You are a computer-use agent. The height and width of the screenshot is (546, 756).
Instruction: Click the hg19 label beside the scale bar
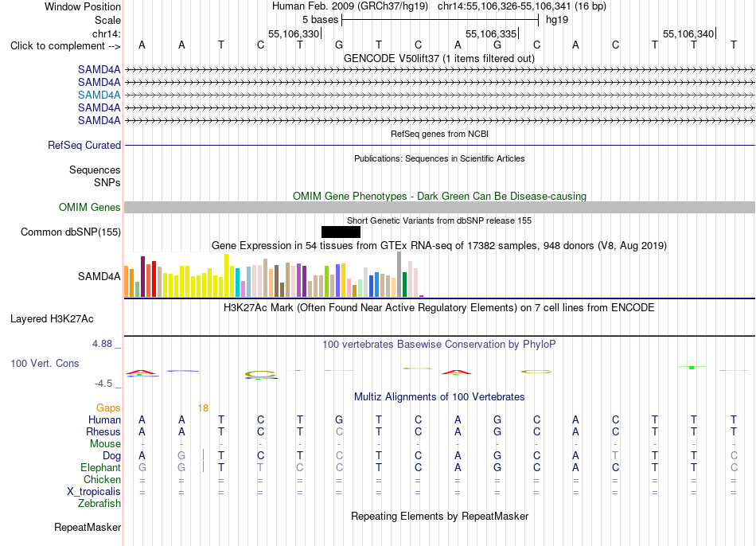(557, 20)
